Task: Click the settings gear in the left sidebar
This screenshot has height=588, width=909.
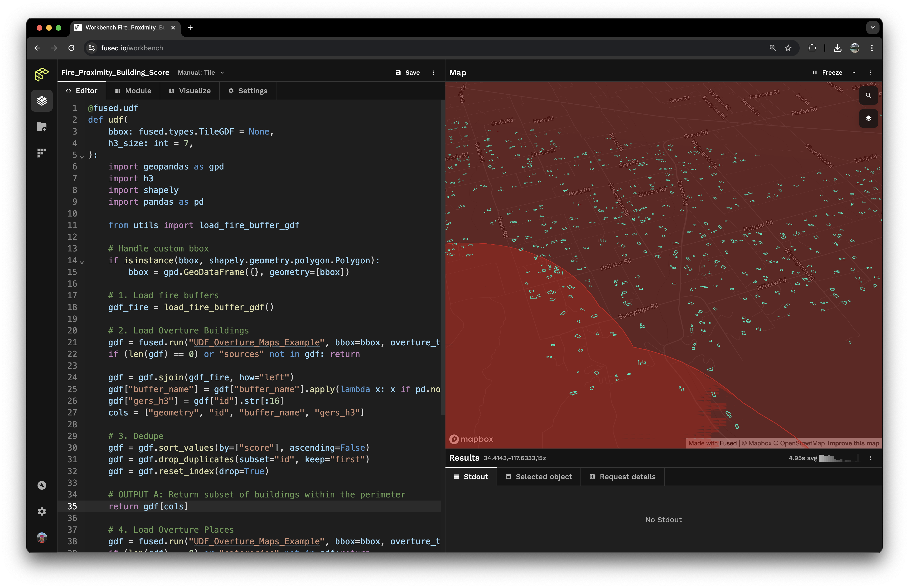Action: click(x=42, y=512)
